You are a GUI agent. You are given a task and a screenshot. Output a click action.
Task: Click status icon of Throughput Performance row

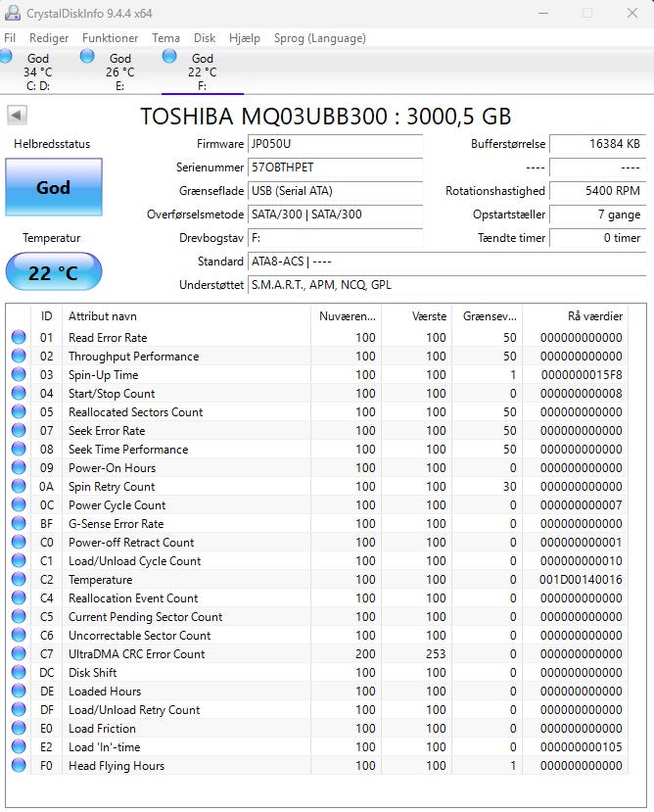[19, 356]
